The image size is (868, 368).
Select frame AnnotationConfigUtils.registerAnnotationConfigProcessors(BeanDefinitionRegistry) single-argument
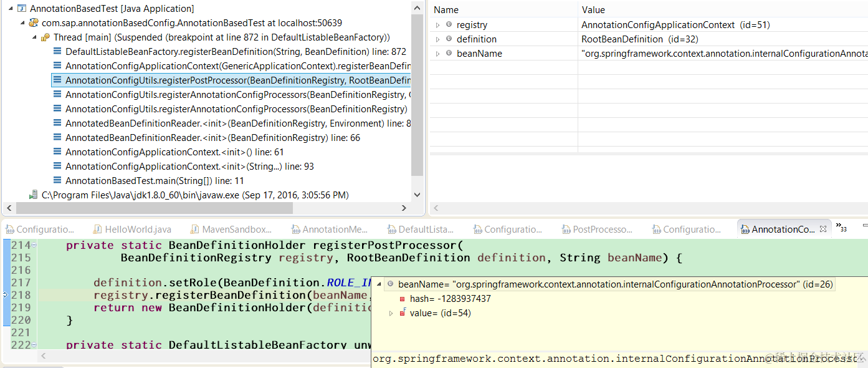[236, 109]
